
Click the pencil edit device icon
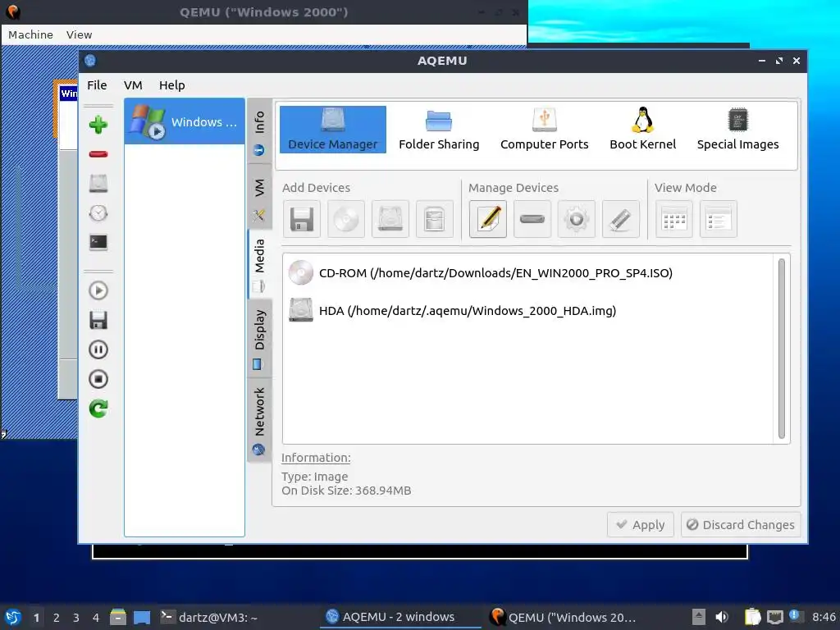(x=488, y=219)
